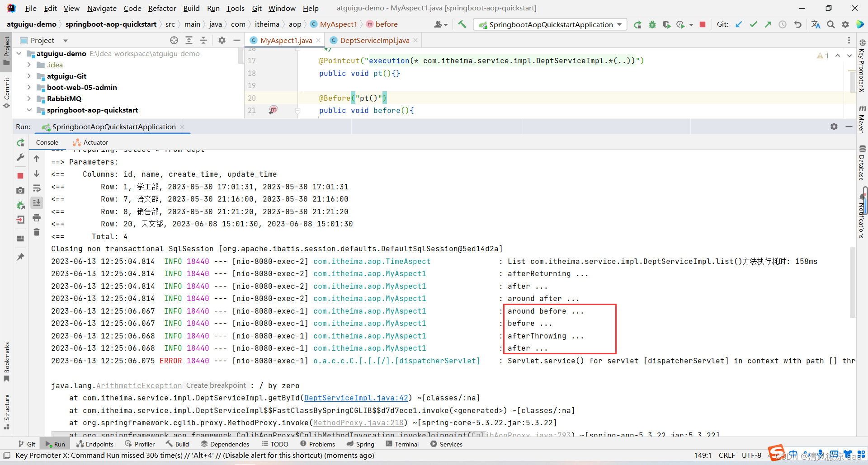Collapse all icon in Project panel
The width and height of the screenshot is (868, 465).
tap(203, 40)
